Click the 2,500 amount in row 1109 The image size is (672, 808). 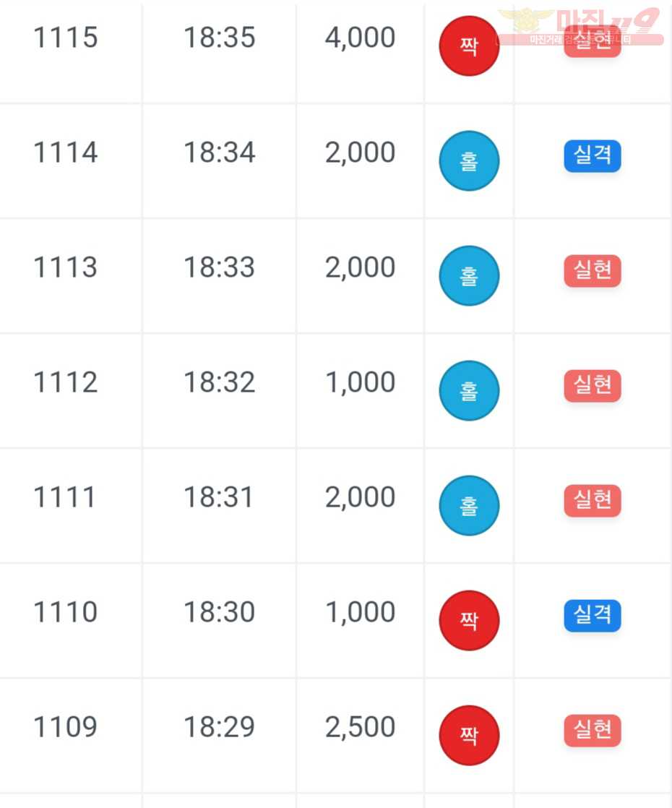361,727
